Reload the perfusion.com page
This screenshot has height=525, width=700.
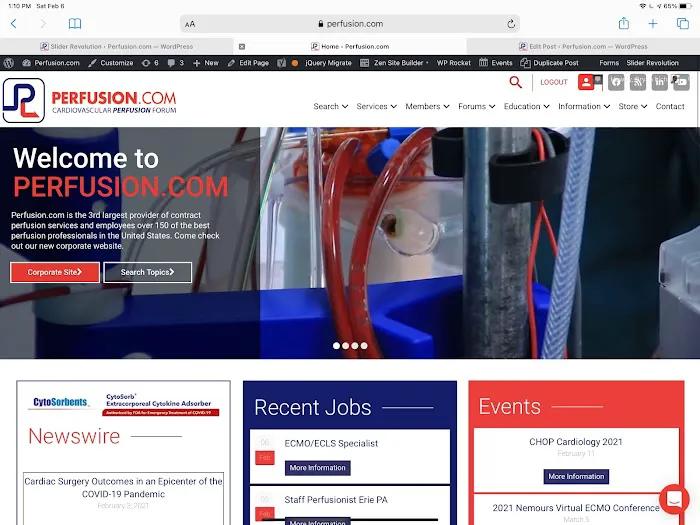point(511,24)
